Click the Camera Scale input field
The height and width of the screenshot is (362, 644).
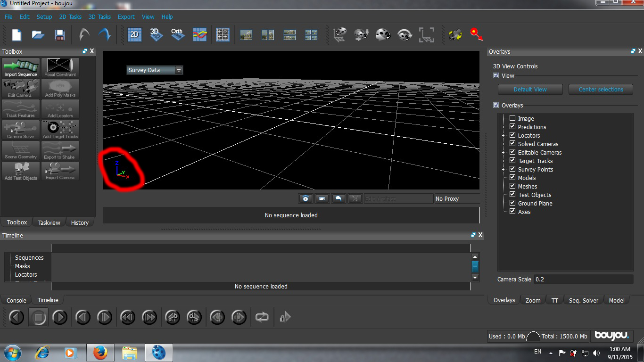point(583,279)
